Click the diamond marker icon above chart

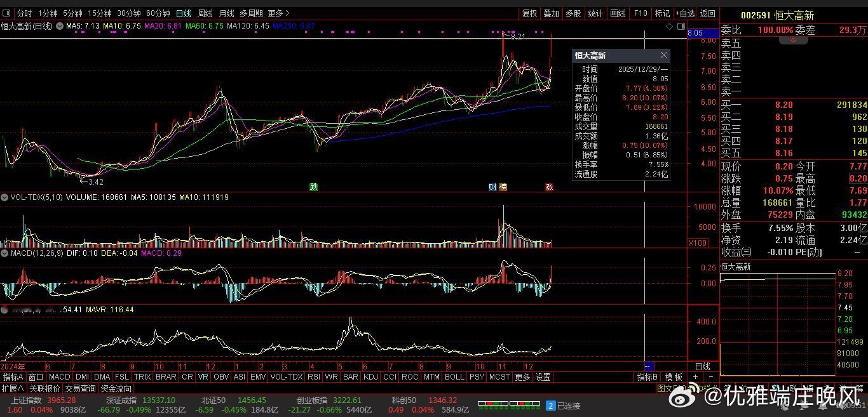[669, 27]
